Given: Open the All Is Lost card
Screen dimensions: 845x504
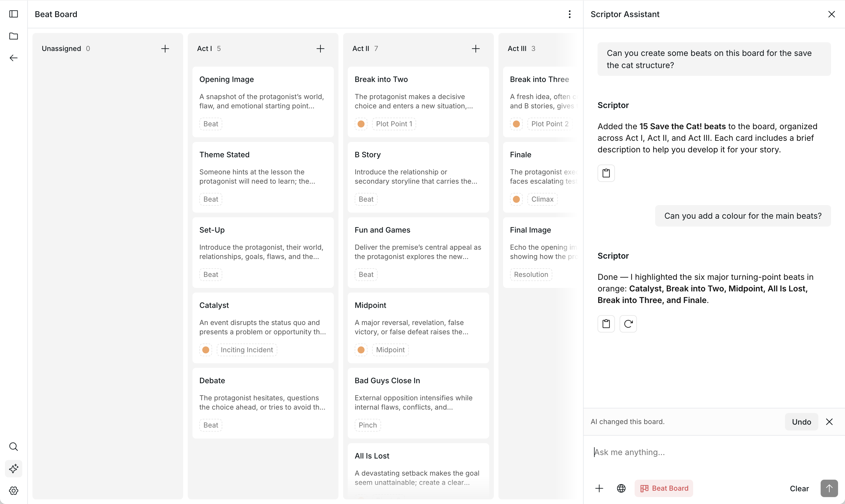Looking at the screenshot, I should [x=418, y=470].
